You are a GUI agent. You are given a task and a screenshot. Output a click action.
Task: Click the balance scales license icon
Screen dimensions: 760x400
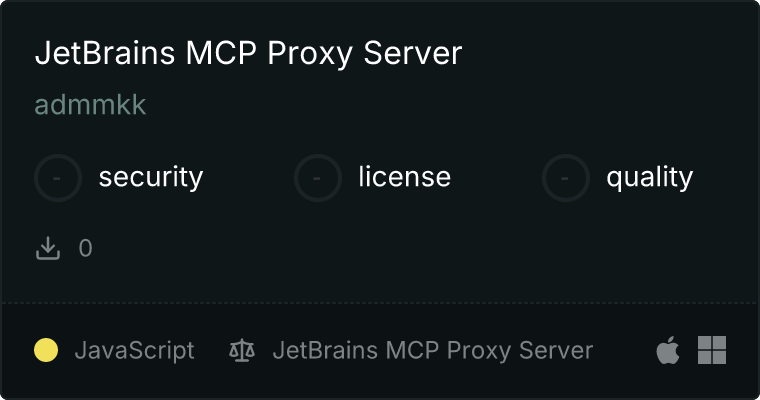(x=242, y=351)
